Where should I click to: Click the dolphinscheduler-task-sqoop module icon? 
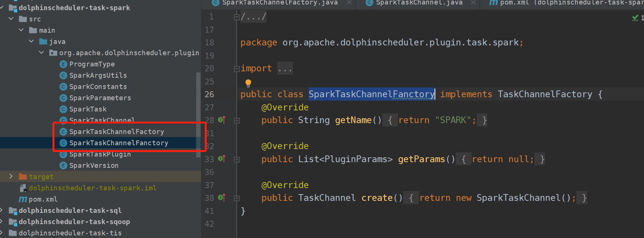point(13,222)
